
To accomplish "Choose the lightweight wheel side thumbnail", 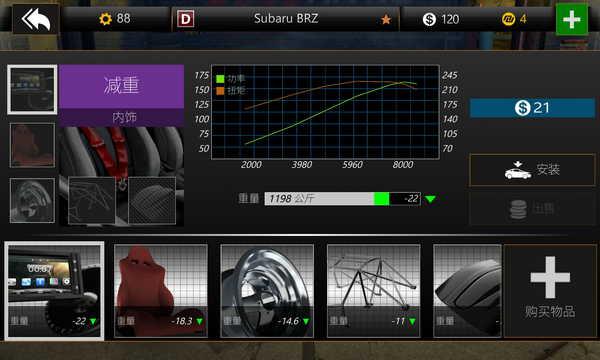I will pyautogui.click(x=32, y=200).
